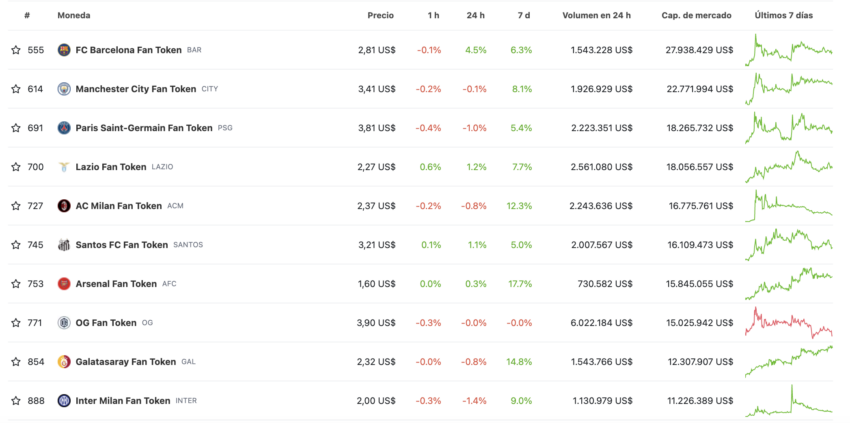Toggle favorite star for FC Barcelona Fan Token
Image resolution: width=850 pixels, height=423 pixels.
[16, 50]
